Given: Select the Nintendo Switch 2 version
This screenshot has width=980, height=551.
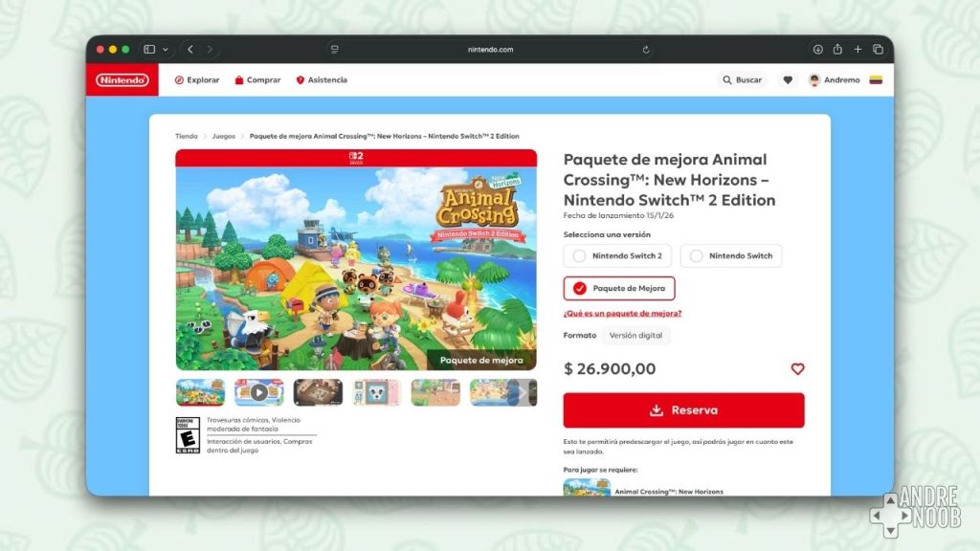Looking at the screenshot, I should coord(617,255).
